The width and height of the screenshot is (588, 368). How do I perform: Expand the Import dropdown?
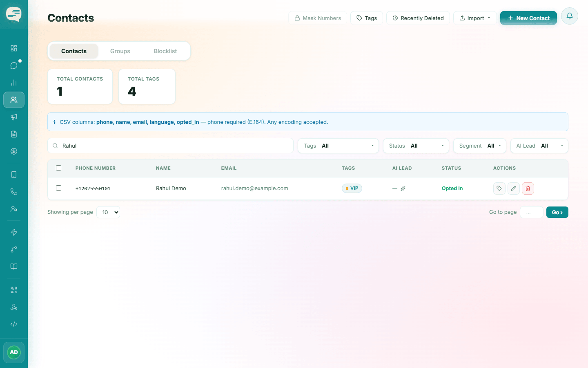tap(475, 18)
